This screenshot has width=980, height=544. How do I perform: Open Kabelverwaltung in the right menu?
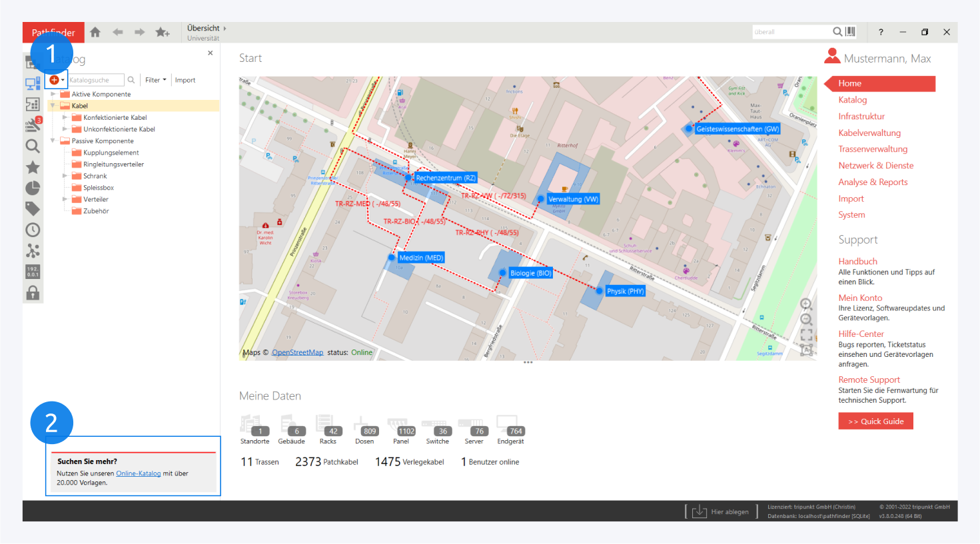click(869, 133)
